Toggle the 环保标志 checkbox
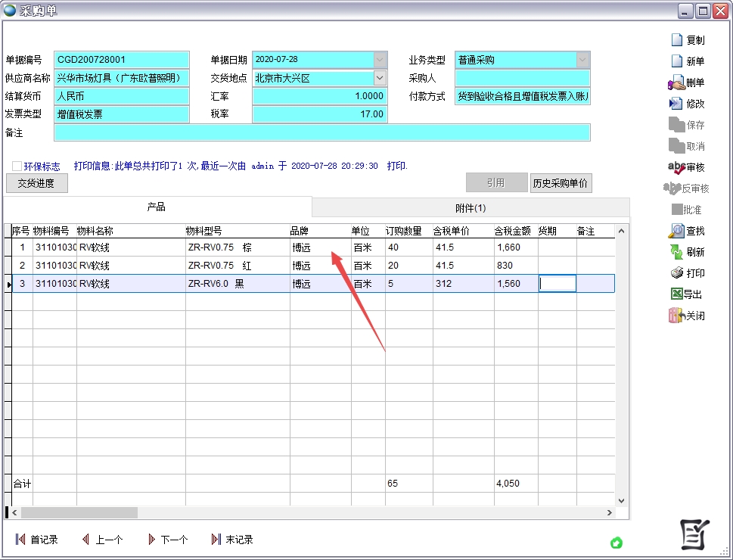The height and width of the screenshot is (560, 733). (x=17, y=166)
